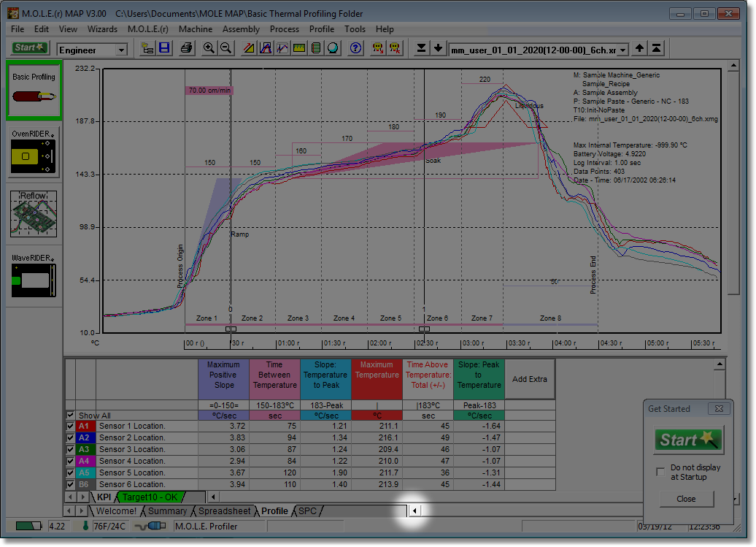
Task: Click the thermometer icon in status bar
Action: click(x=85, y=526)
